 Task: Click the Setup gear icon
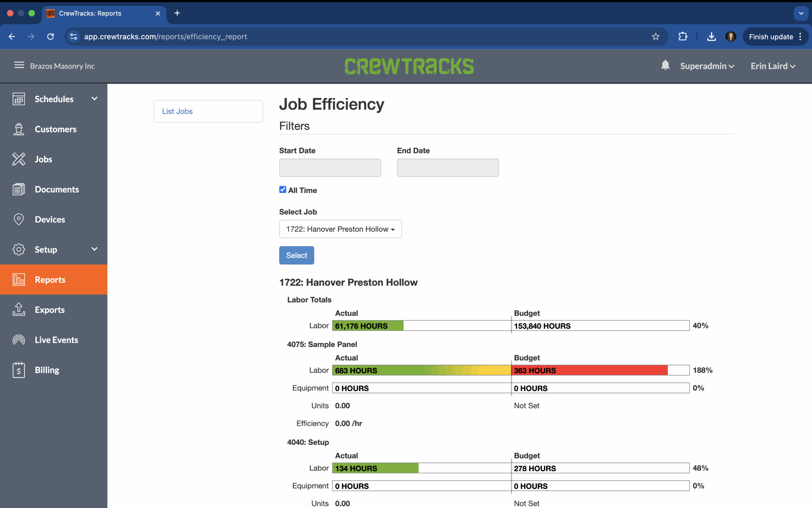(19, 250)
